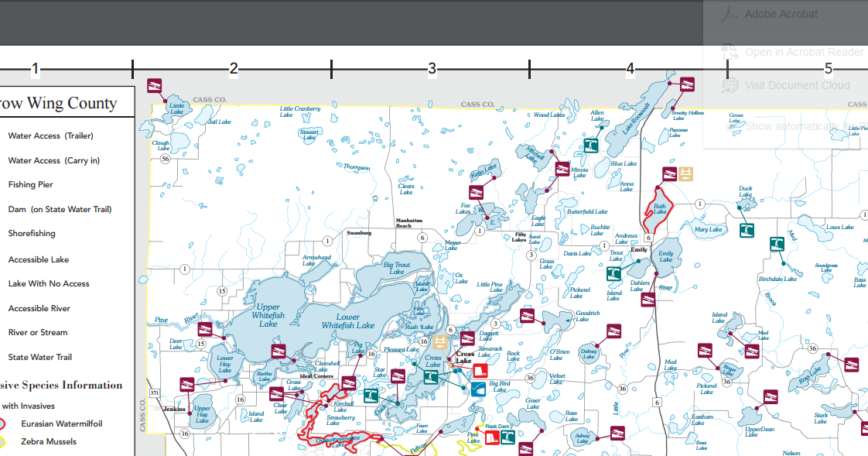Click the Eurasian Watermilfoil legend label

tap(62, 423)
